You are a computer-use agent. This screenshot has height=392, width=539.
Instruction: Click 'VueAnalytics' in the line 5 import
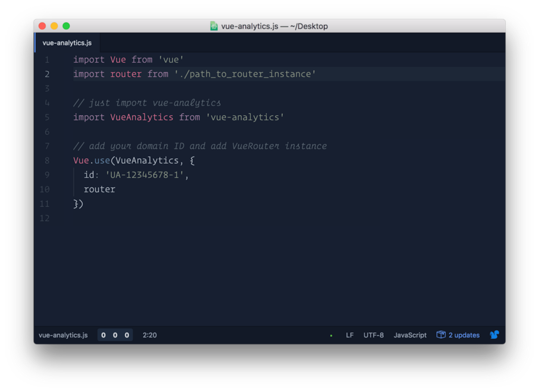click(142, 117)
